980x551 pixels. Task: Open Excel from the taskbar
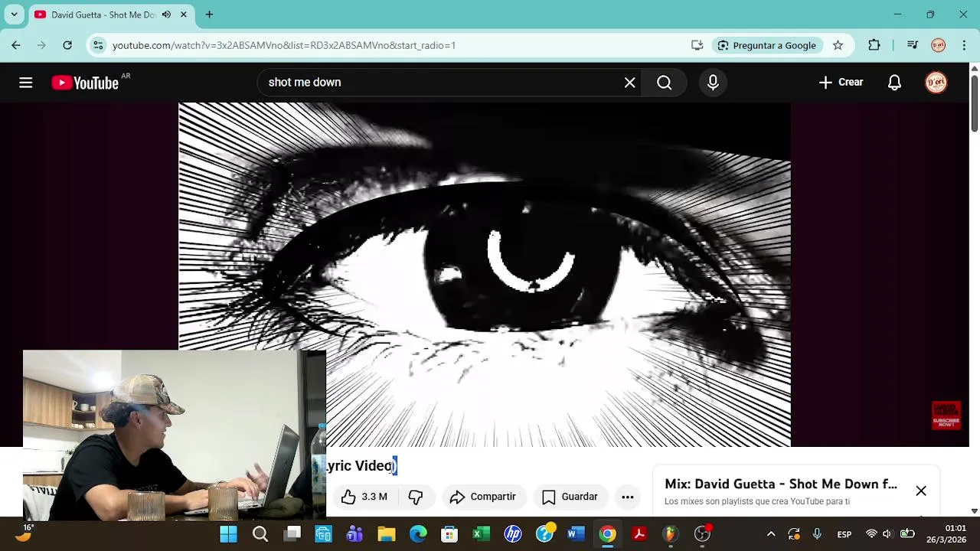pos(482,534)
